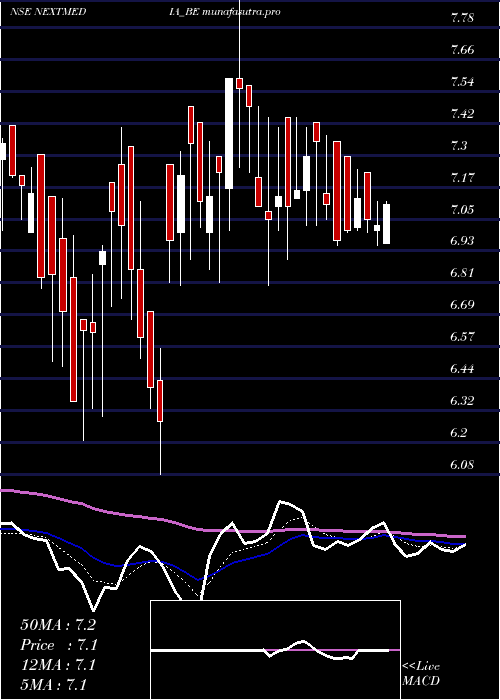Click the tall white candle reaching 7.54

[229, 133]
